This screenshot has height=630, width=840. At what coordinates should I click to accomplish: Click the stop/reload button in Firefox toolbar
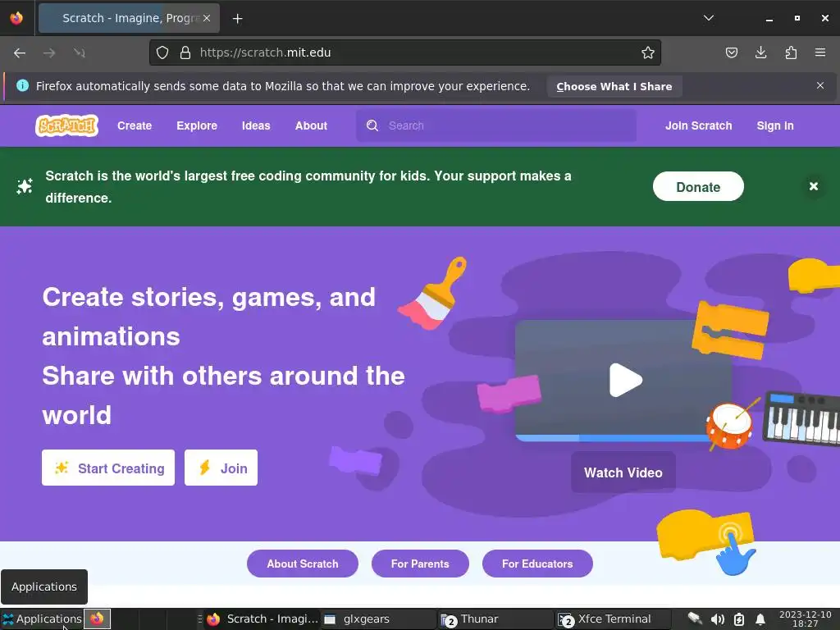pos(80,52)
